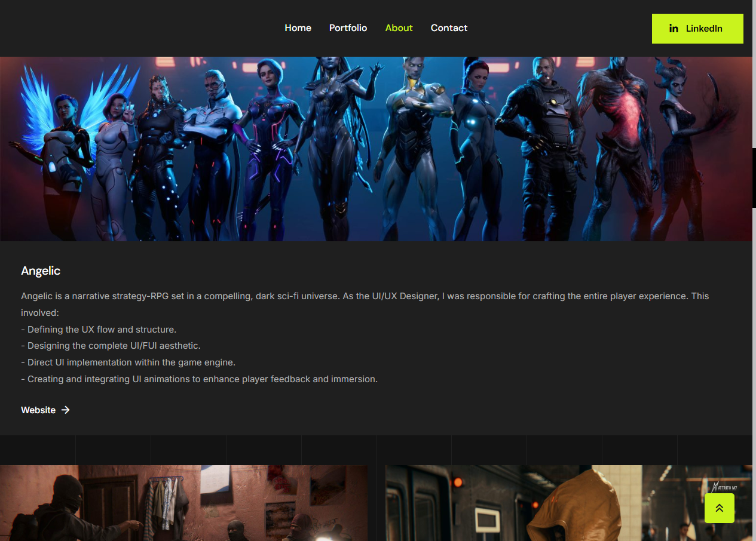756x541 pixels.
Task: Click the Angelic project heading
Action: 41,270
